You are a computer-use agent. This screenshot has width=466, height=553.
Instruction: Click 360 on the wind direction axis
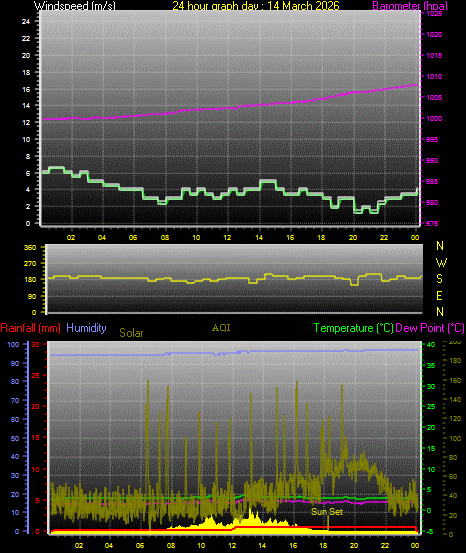pos(30,248)
